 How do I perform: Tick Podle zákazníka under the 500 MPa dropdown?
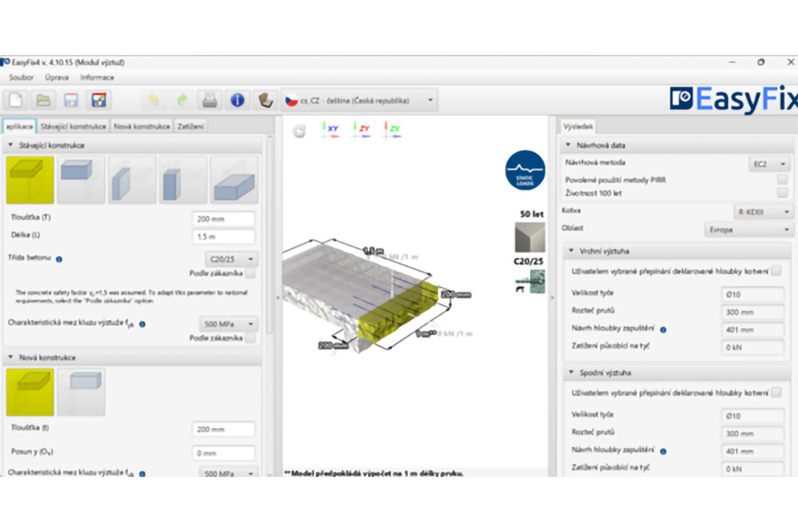pos(250,338)
